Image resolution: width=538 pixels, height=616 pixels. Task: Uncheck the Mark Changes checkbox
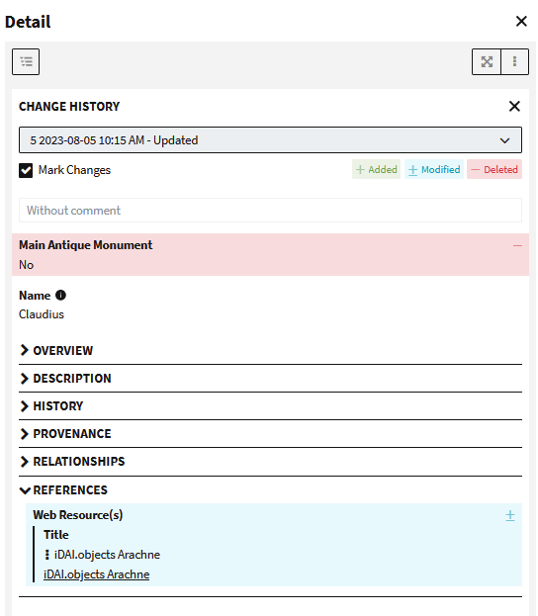[26, 170]
